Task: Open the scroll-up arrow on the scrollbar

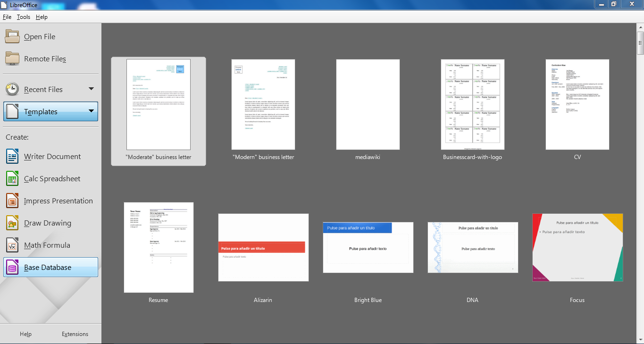Action: [x=640, y=27]
